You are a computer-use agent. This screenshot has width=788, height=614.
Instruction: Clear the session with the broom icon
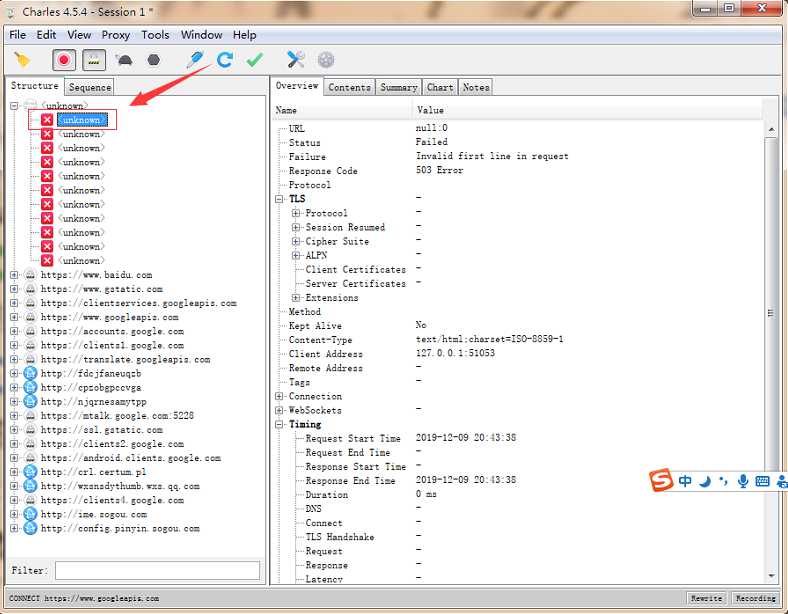tap(22, 60)
